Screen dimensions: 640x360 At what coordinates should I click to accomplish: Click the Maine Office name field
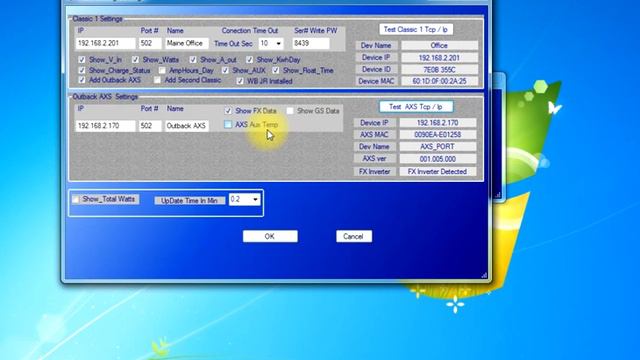(187, 43)
